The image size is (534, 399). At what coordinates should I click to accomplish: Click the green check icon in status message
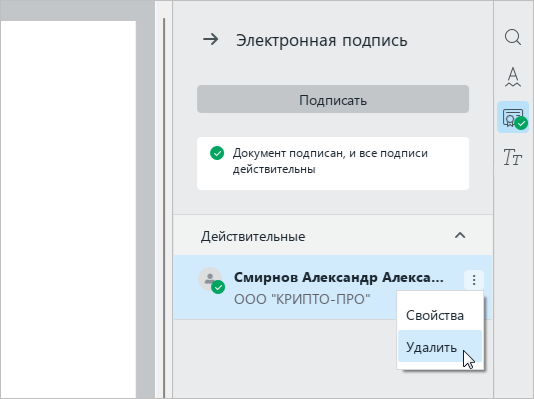pyautogui.click(x=217, y=153)
